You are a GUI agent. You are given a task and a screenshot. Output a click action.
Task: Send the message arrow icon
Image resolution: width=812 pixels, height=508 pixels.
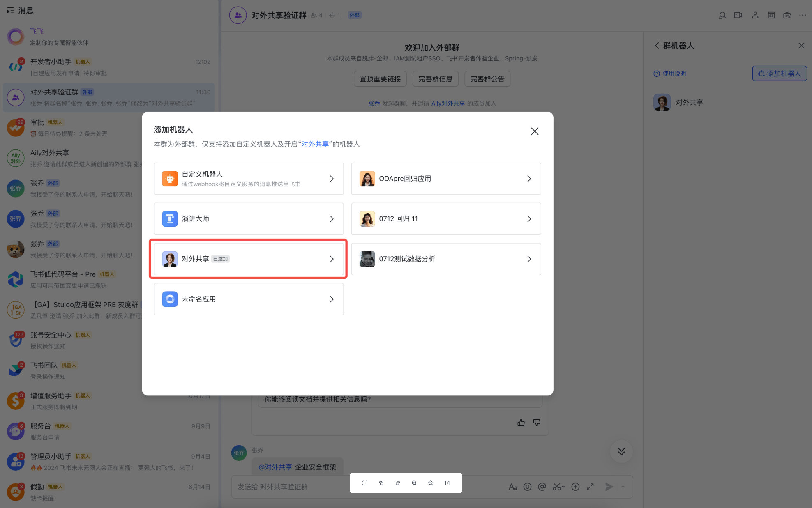609,487
